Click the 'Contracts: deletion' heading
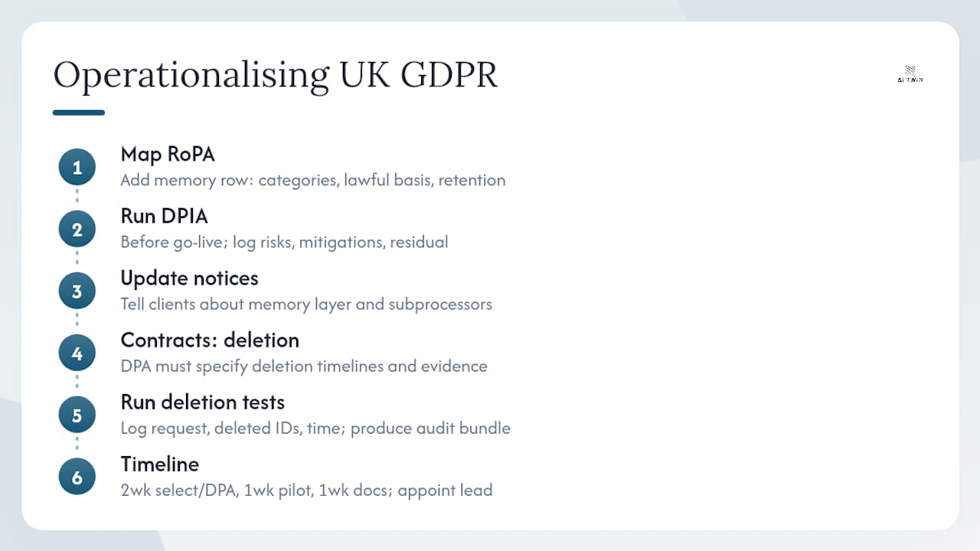Viewport: 980px width, 551px height. (x=210, y=341)
